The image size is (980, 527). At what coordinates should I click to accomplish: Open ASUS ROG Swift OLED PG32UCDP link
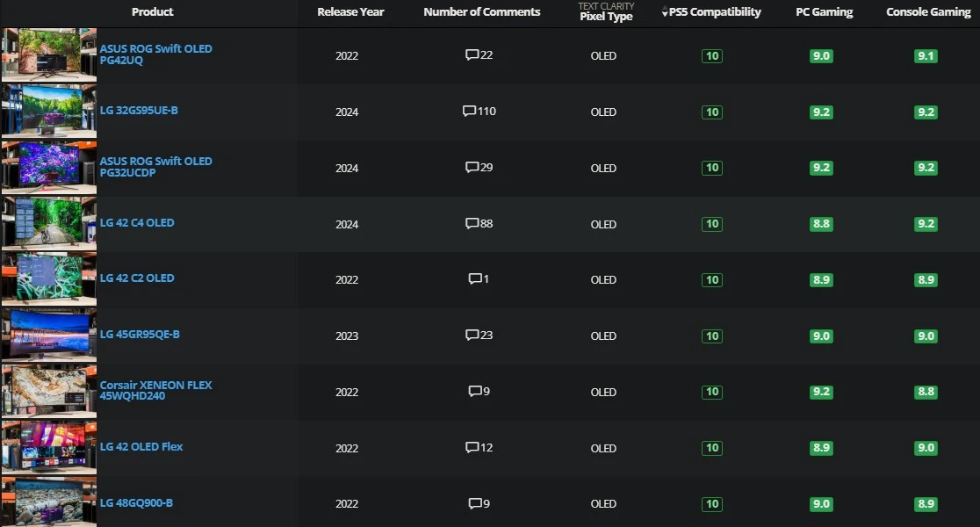tap(155, 166)
